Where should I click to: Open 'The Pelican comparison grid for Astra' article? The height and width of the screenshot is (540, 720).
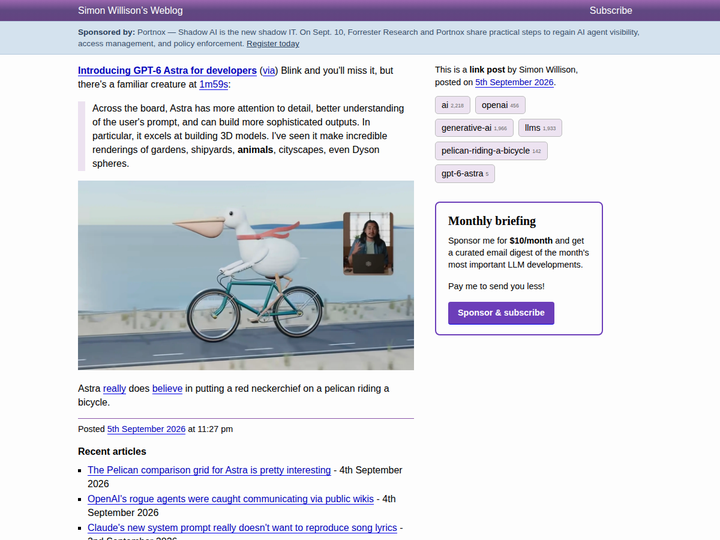pos(209,470)
